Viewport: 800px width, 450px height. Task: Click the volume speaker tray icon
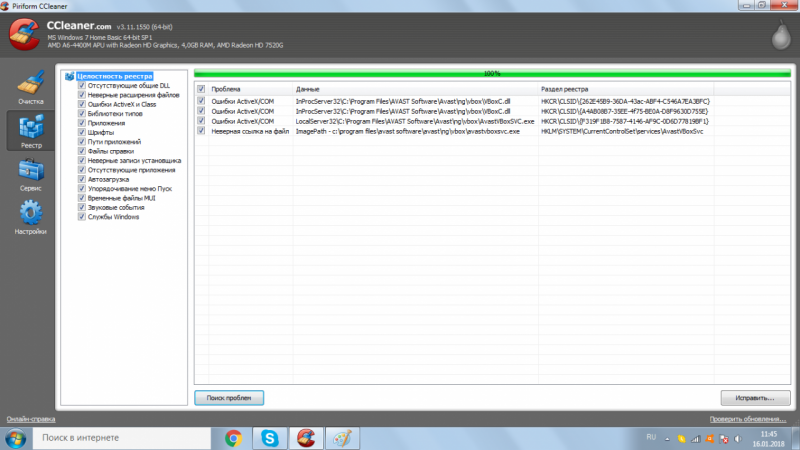tap(738, 439)
